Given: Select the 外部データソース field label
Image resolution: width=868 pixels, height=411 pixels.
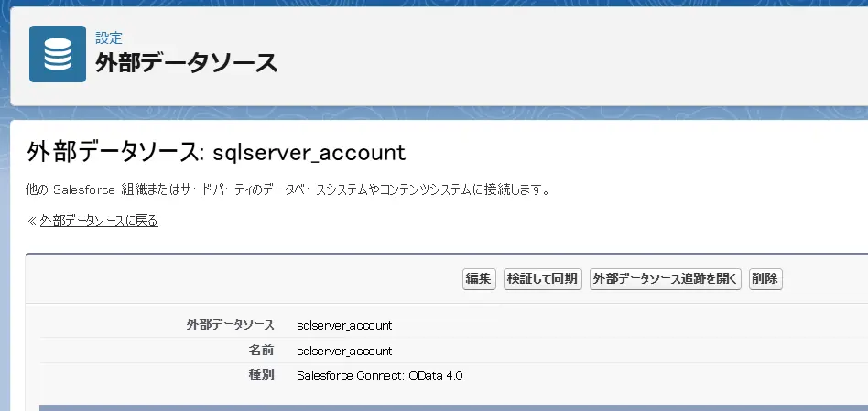Looking at the screenshot, I should 231,325.
